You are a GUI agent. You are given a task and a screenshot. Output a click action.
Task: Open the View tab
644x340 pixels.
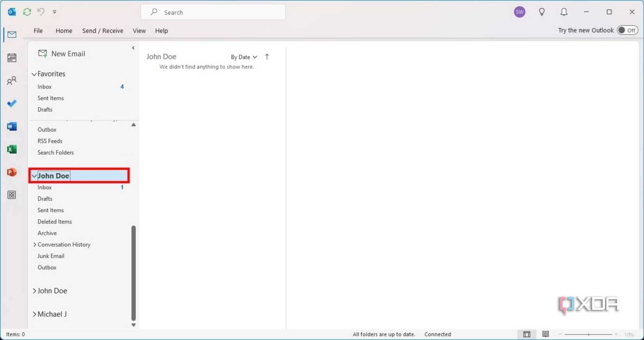[x=139, y=30]
